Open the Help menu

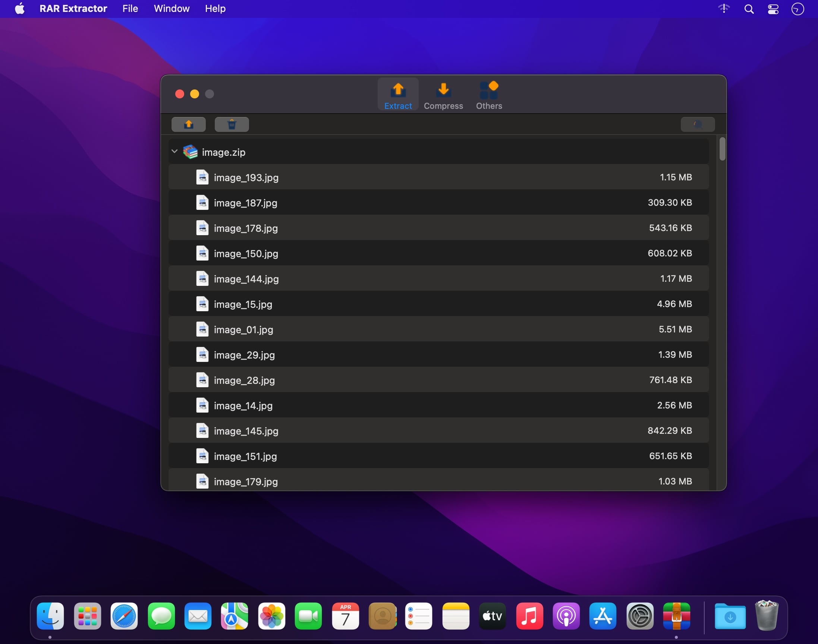pyautogui.click(x=215, y=9)
